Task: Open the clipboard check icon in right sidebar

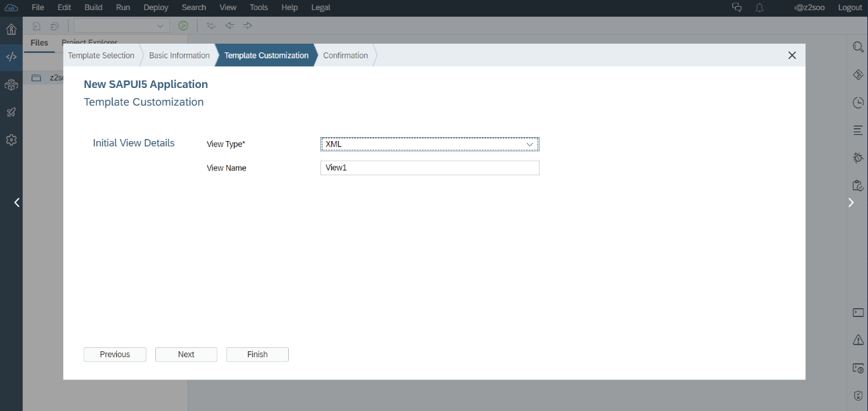Action: click(858, 186)
